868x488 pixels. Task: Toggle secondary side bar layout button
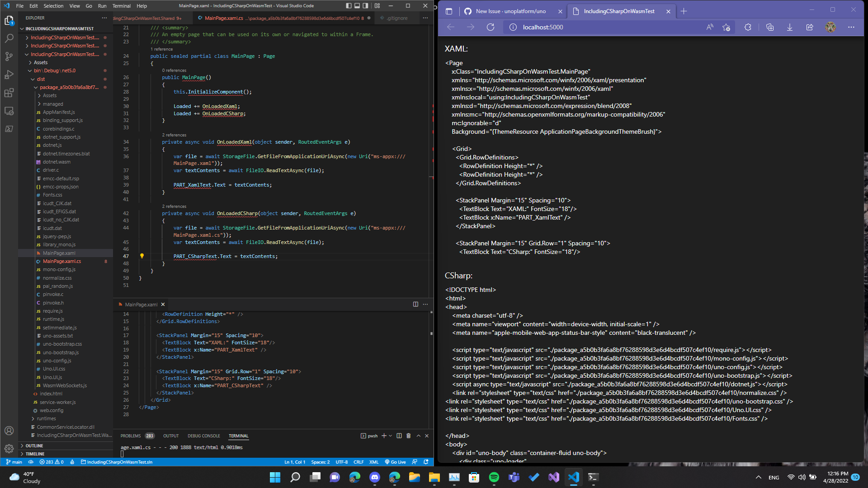(x=366, y=6)
